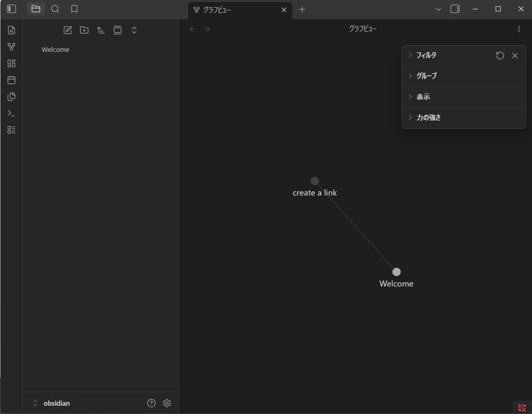This screenshot has height=414, width=532.
Task: Reset graph settings to default
Action: pyautogui.click(x=500, y=56)
